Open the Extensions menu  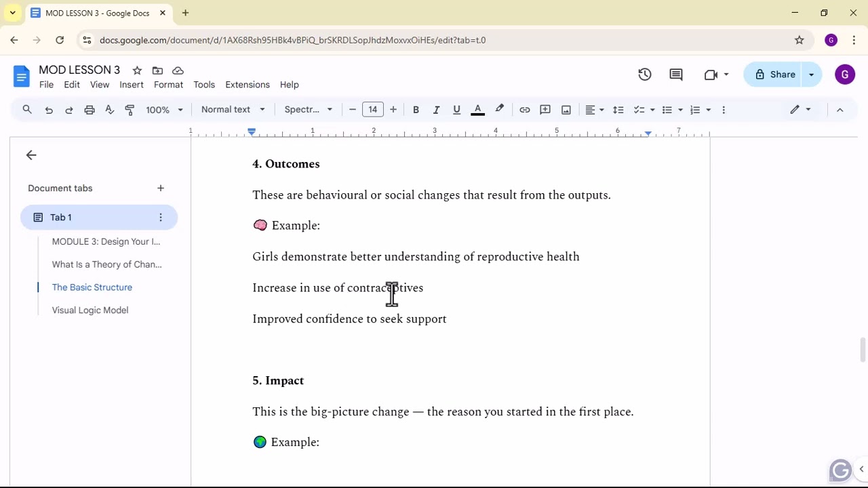click(x=248, y=85)
